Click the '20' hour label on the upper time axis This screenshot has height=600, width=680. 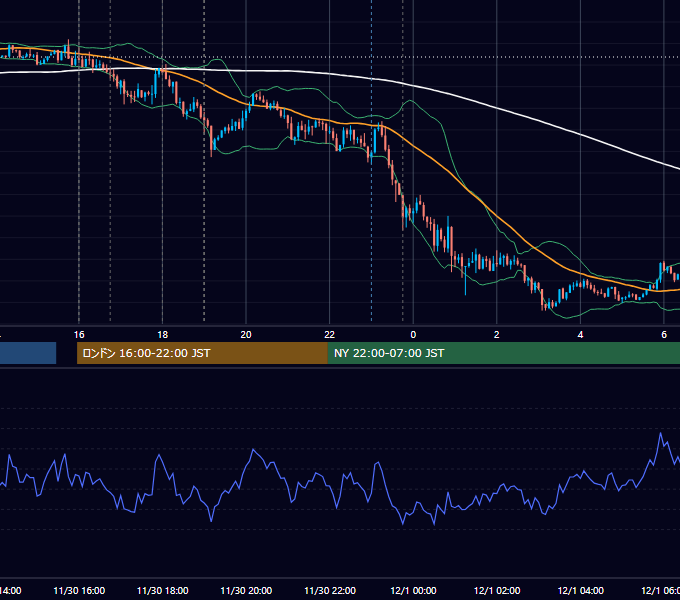tap(246, 335)
